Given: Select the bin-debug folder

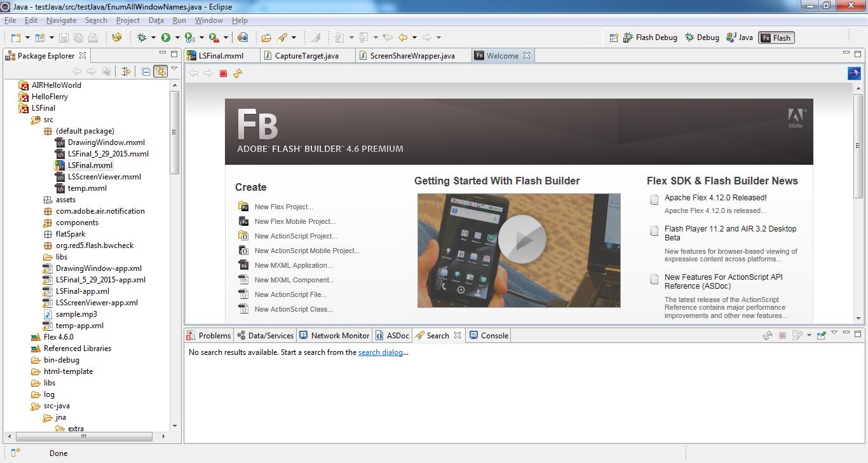Looking at the screenshot, I should coord(62,360).
